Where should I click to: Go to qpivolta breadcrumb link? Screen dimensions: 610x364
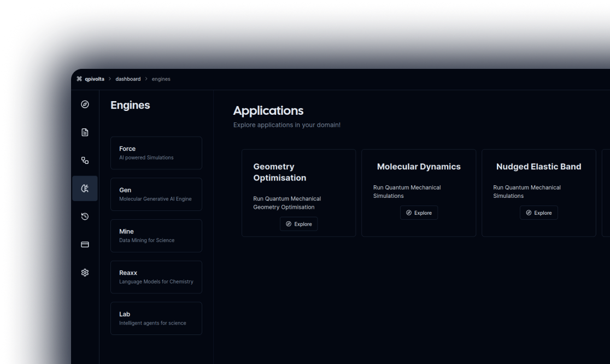click(x=95, y=79)
